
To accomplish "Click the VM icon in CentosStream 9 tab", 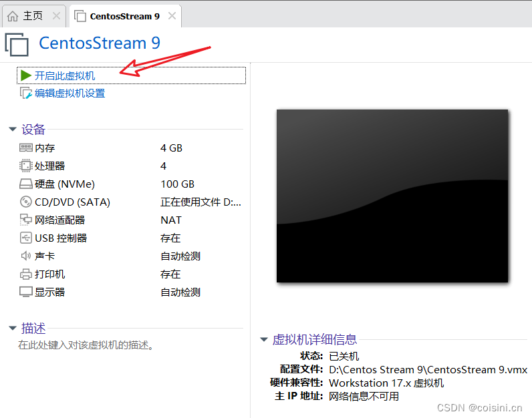I will (x=80, y=16).
